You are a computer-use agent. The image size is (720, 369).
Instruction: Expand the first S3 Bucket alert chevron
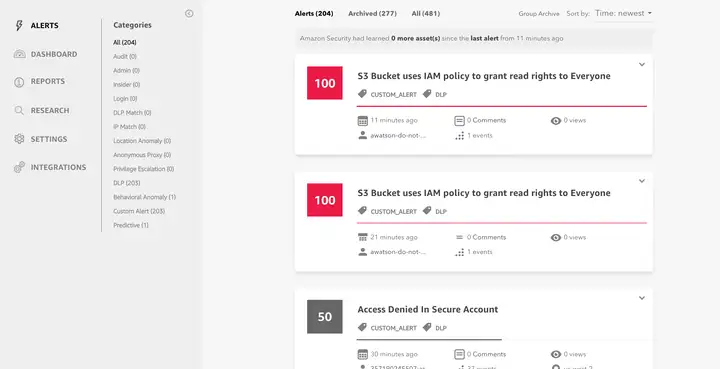[x=642, y=65]
